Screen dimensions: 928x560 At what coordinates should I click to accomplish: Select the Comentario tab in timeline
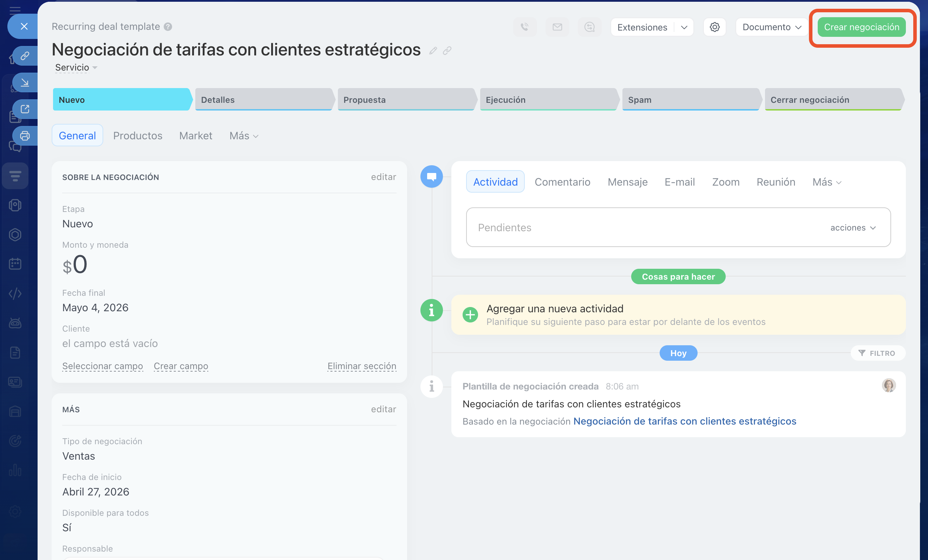(562, 182)
